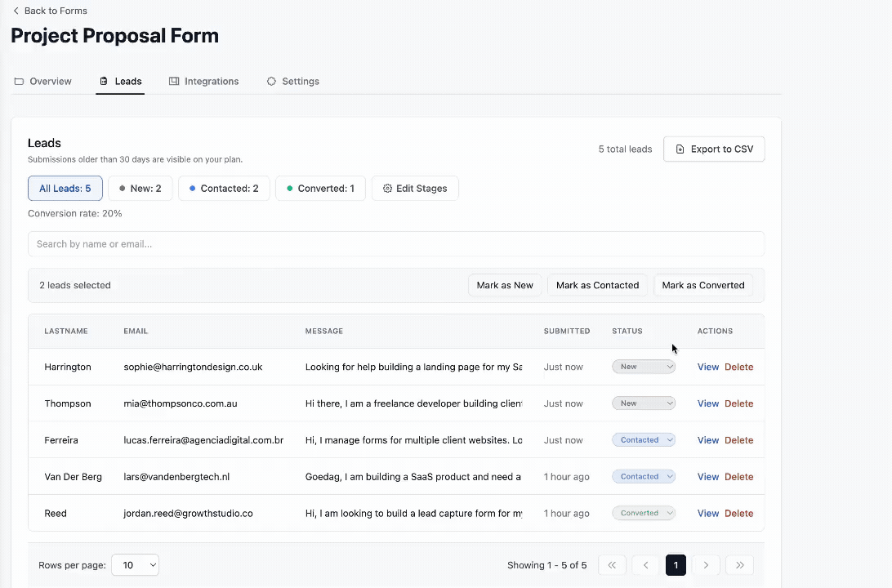The width and height of the screenshot is (892, 588).
Task: Click the Harrington last name cell
Action: [68, 367]
